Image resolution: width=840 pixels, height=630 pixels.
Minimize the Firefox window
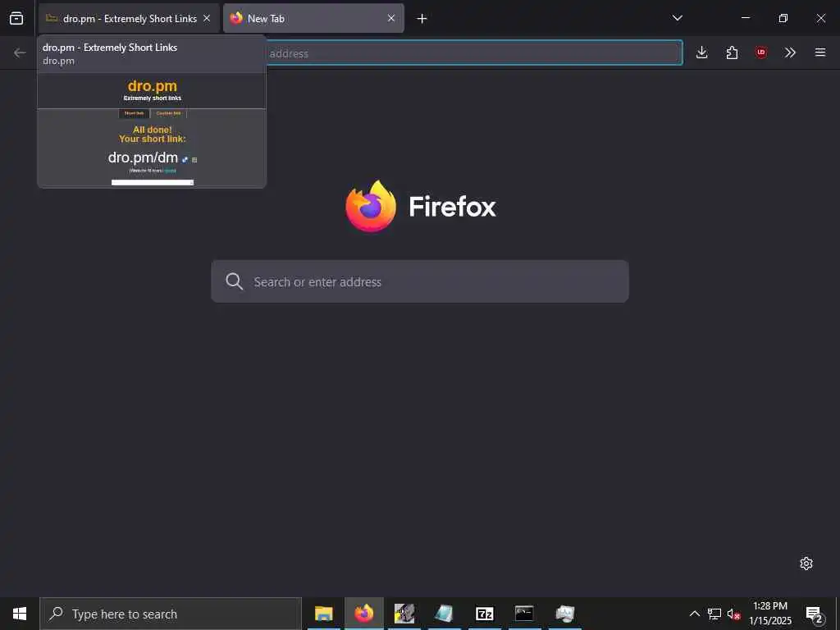point(745,18)
